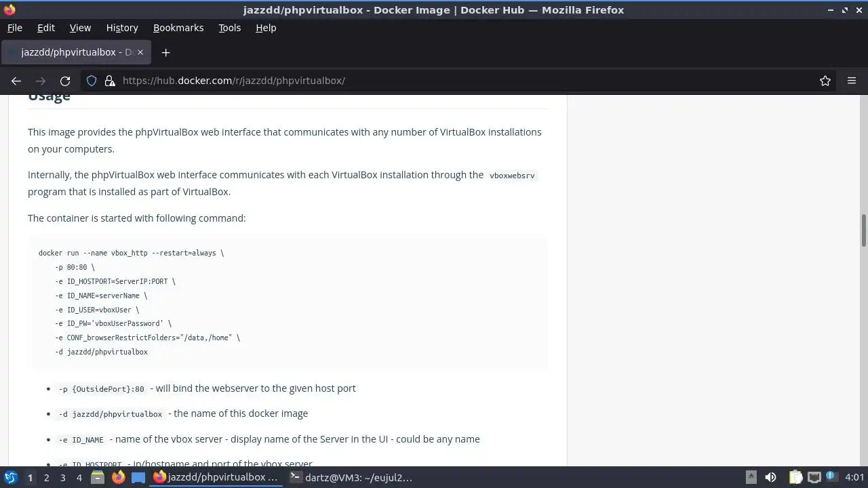Click the '-p {OutsidePort}:80' bullet code
The height and width of the screenshot is (488, 868).
102,389
